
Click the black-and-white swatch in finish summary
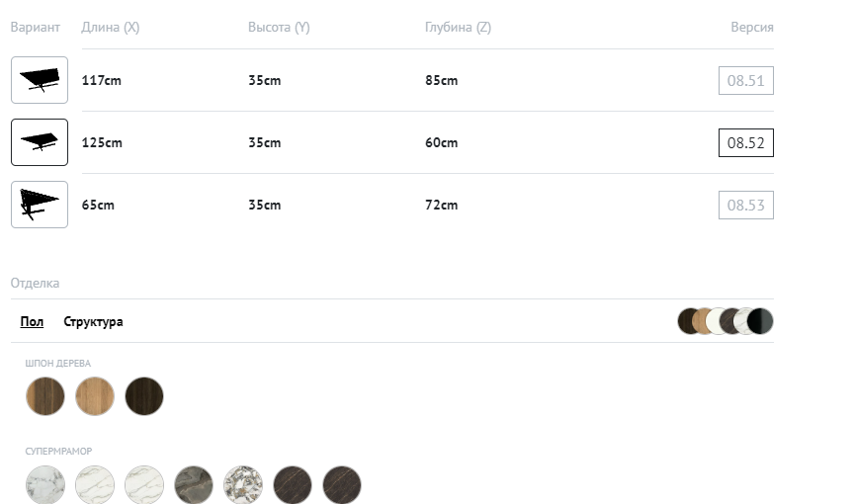click(762, 321)
